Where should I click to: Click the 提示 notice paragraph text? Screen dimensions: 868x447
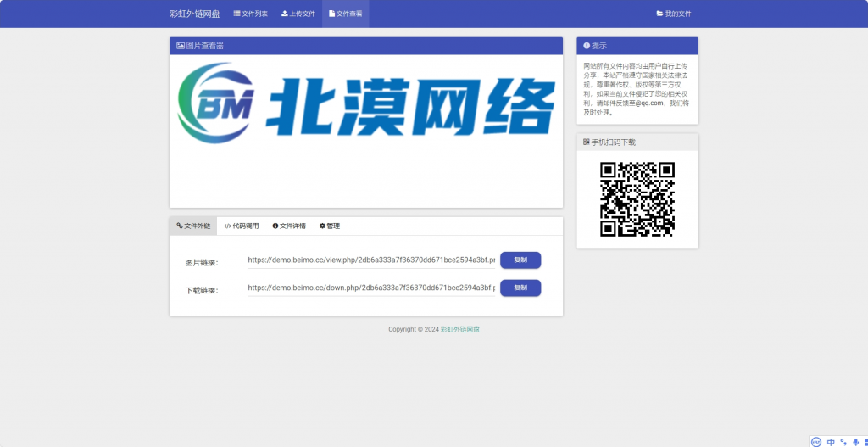[x=637, y=88]
